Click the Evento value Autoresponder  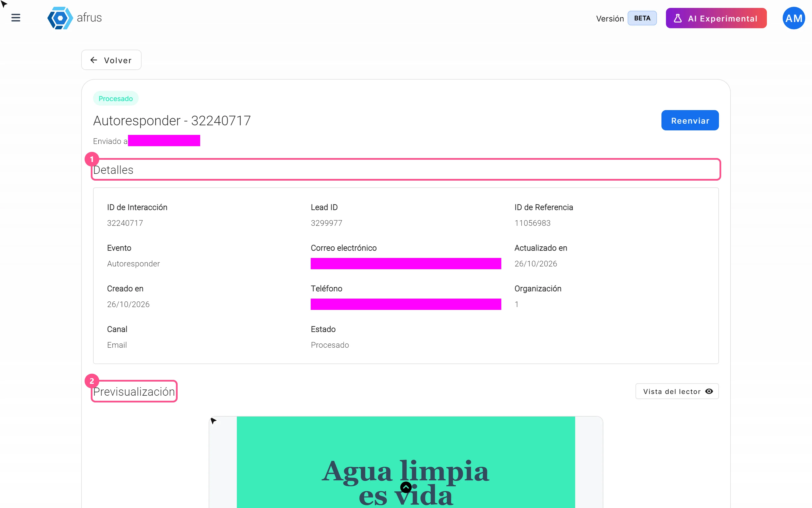(x=133, y=264)
